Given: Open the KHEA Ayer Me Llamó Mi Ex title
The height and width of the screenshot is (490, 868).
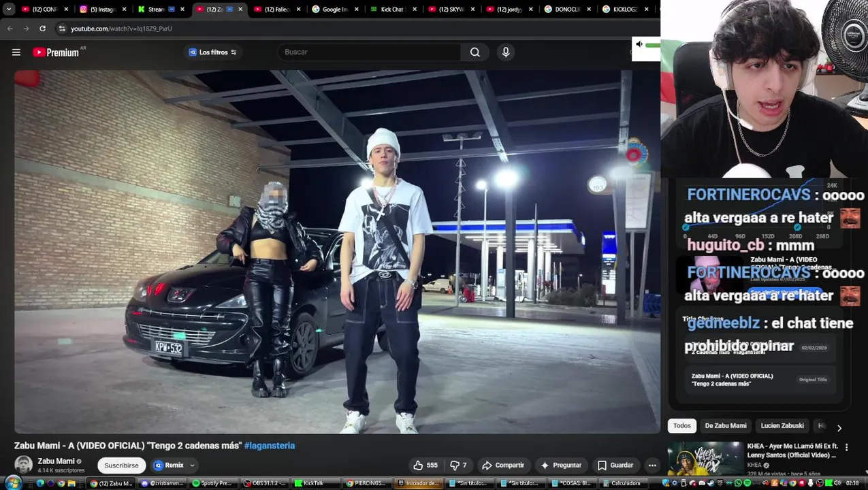Looking at the screenshot, I should [792, 451].
